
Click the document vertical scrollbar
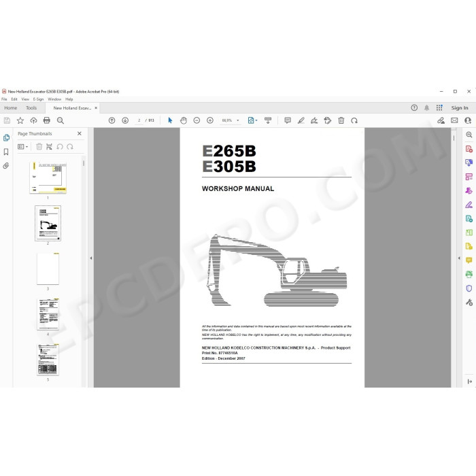click(454, 138)
